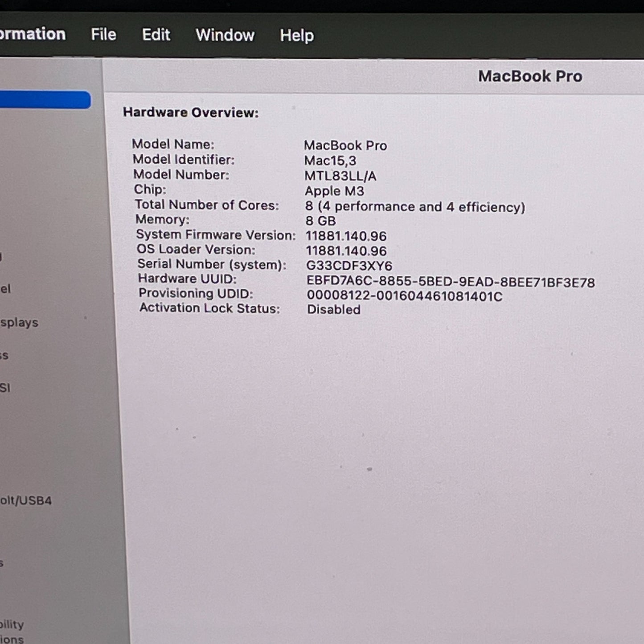Select Model Name value MacBook Pro
644x644 pixels.
pyautogui.click(x=345, y=145)
